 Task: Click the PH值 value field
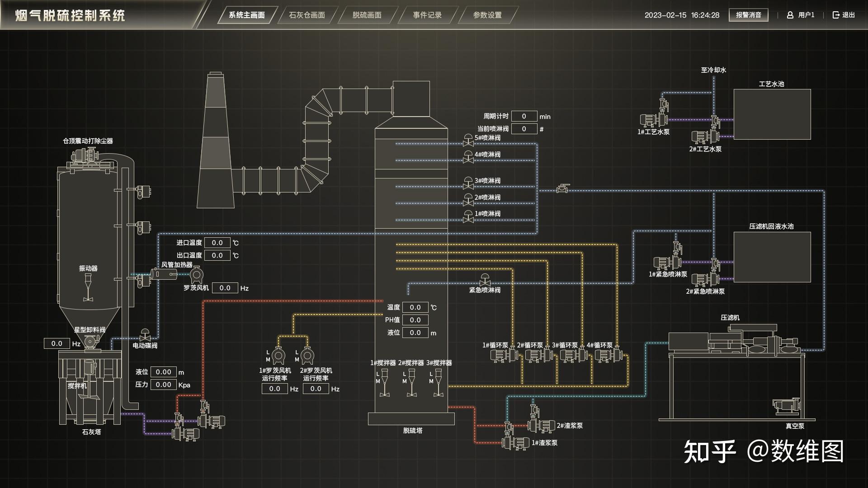[415, 320]
